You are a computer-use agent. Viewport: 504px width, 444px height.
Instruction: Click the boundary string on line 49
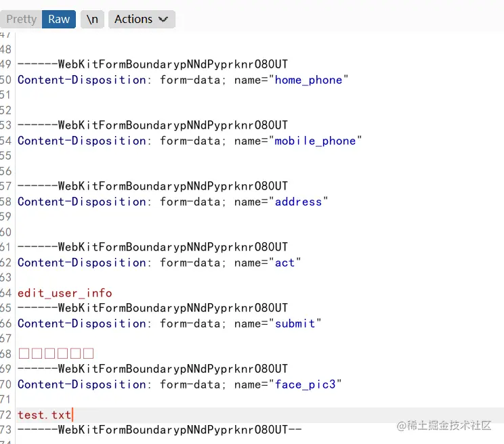pos(152,64)
